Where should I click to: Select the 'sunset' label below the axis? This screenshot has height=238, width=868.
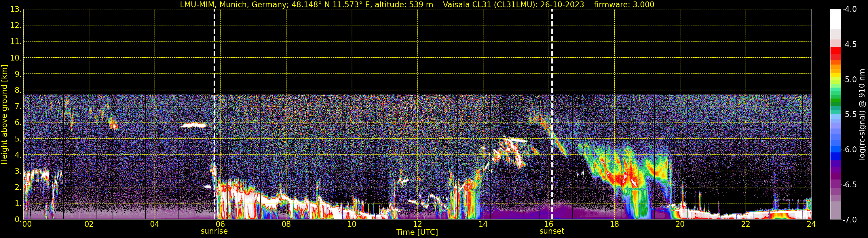552,231
